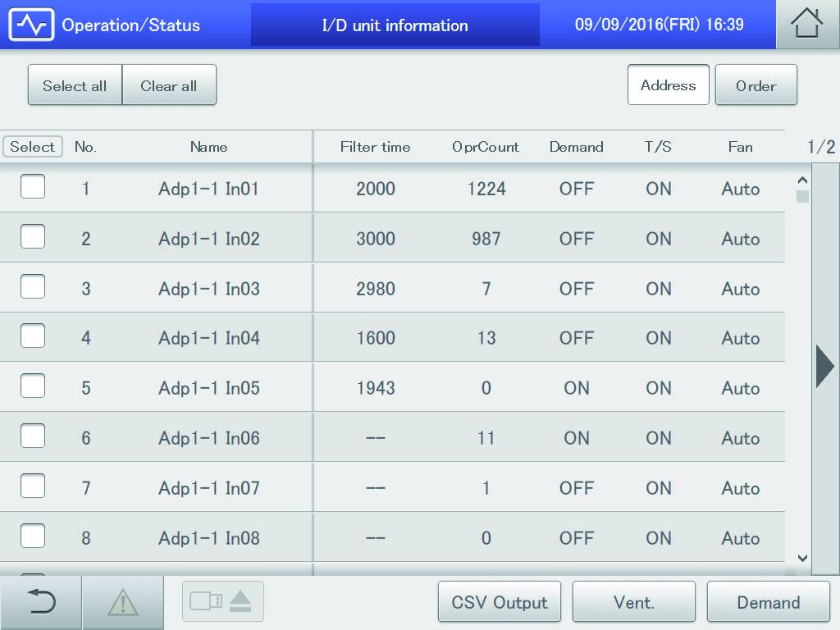
Task: Check the box for Adp1-1 In07
Action: tap(33, 487)
